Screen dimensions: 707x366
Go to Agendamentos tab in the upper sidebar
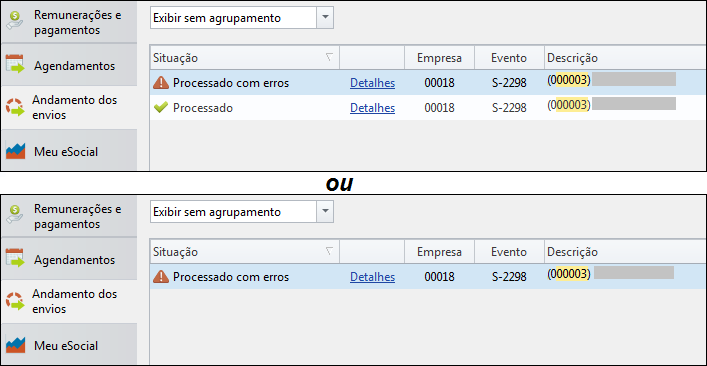pos(69,65)
